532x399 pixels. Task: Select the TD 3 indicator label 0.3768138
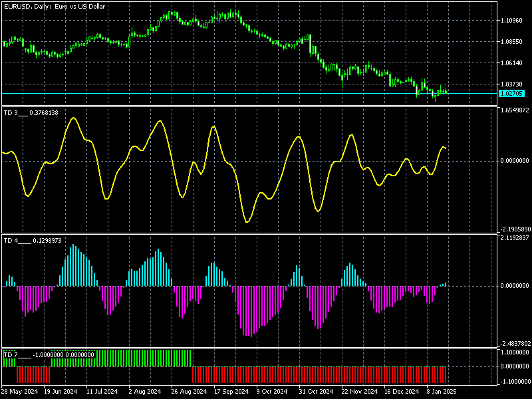coord(31,113)
